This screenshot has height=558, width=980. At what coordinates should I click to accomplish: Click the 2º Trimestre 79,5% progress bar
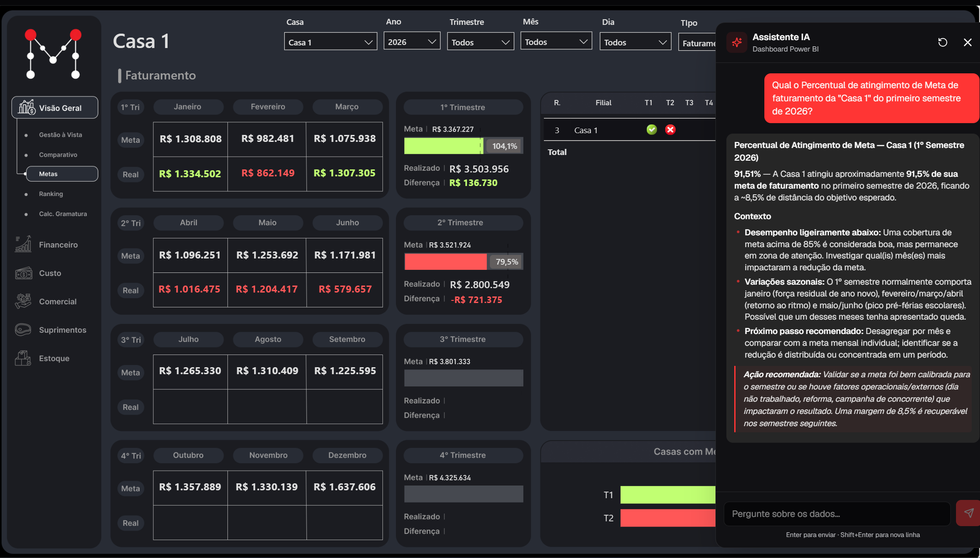coord(463,262)
